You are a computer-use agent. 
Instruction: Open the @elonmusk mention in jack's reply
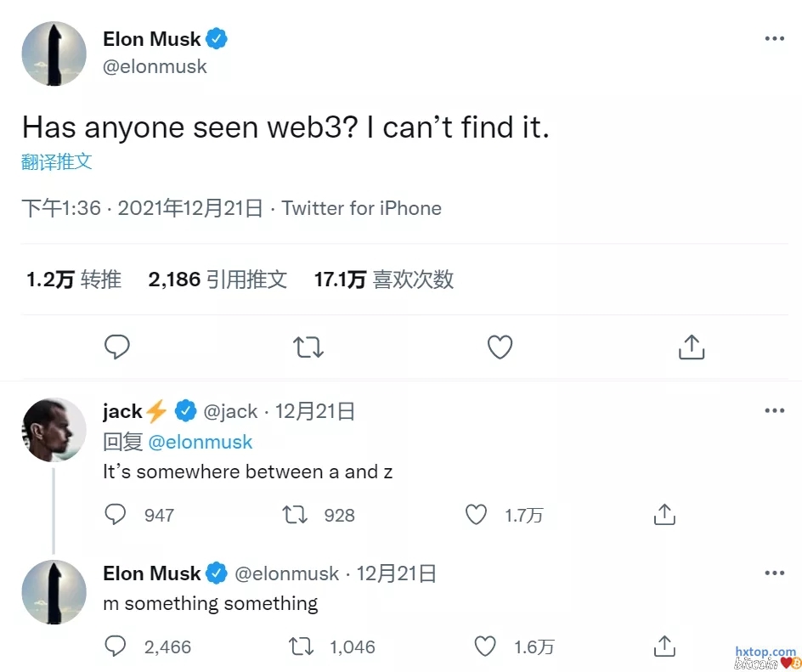pyautogui.click(x=200, y=442)
